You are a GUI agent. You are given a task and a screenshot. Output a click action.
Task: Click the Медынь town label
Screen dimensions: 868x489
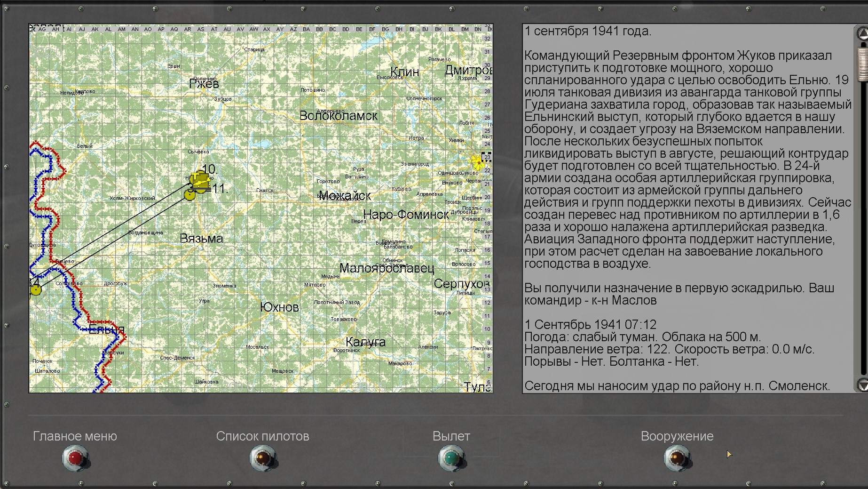[331, 276]
